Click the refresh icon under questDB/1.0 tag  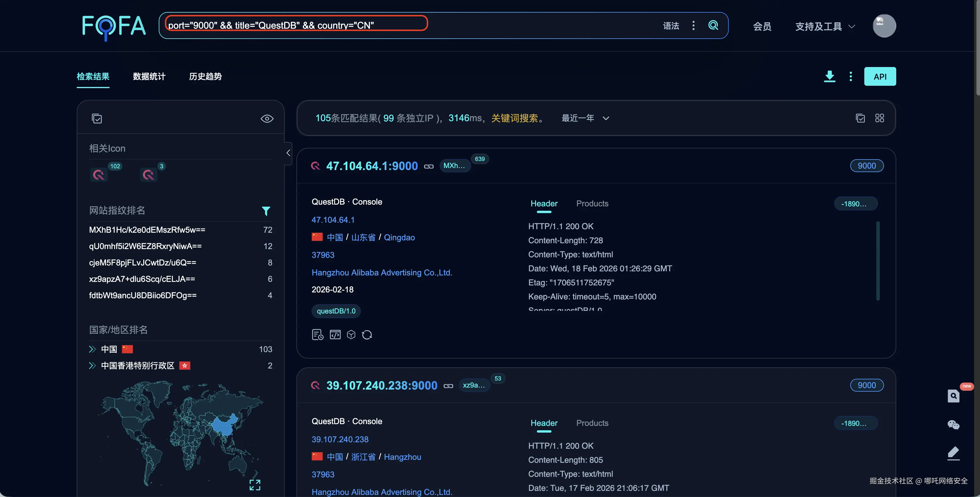[367, 335]
